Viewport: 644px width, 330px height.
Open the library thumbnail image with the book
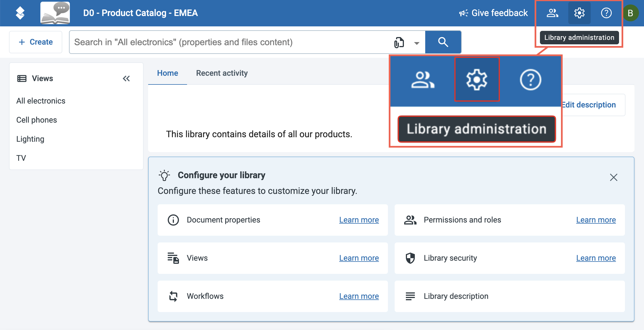[55, 13]
